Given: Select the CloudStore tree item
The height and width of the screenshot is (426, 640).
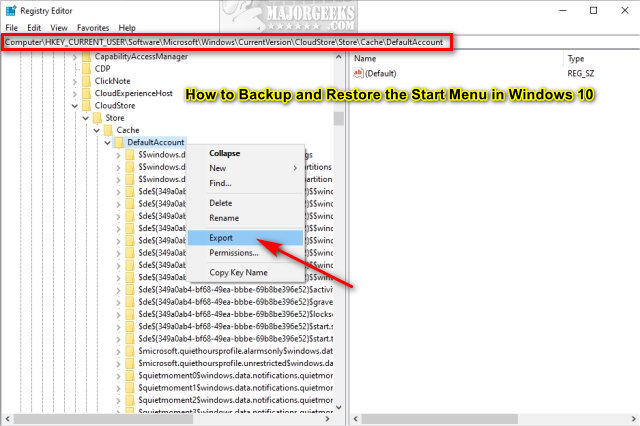Looking at the screenshot, I should (115, 105).
